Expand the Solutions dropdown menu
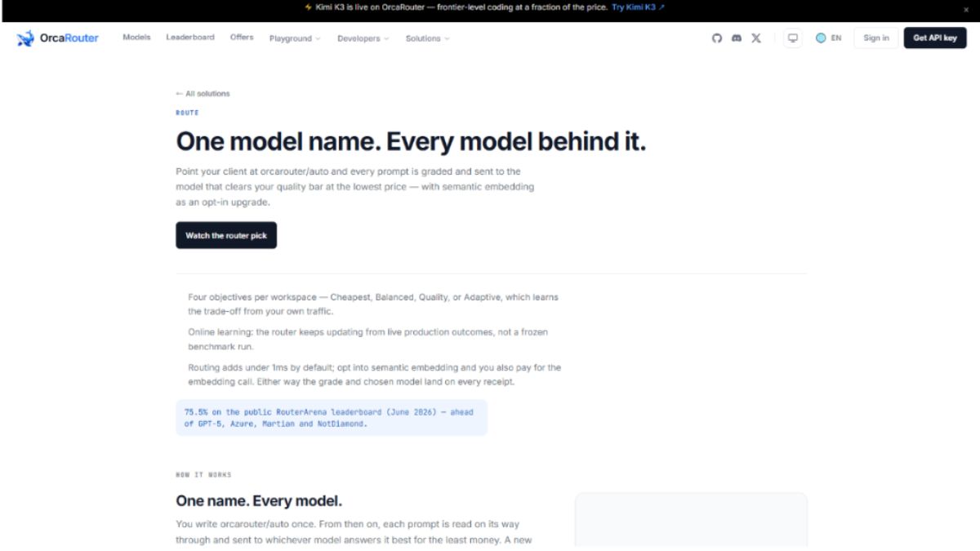 427,38
